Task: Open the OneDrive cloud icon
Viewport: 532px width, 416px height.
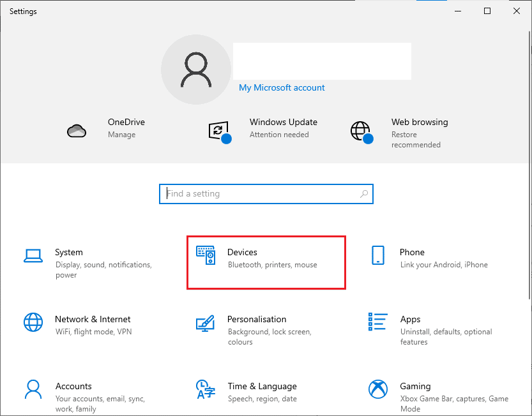Action: tap(77, 131)
